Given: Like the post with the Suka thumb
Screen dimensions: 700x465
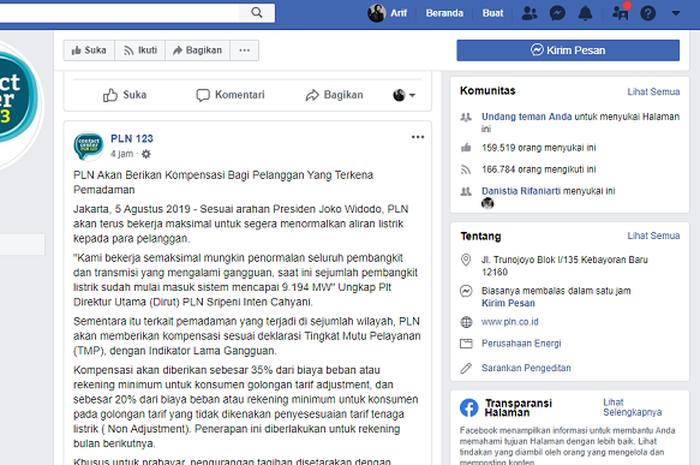Looking at the screenshot, I should (x=125, y=95).
